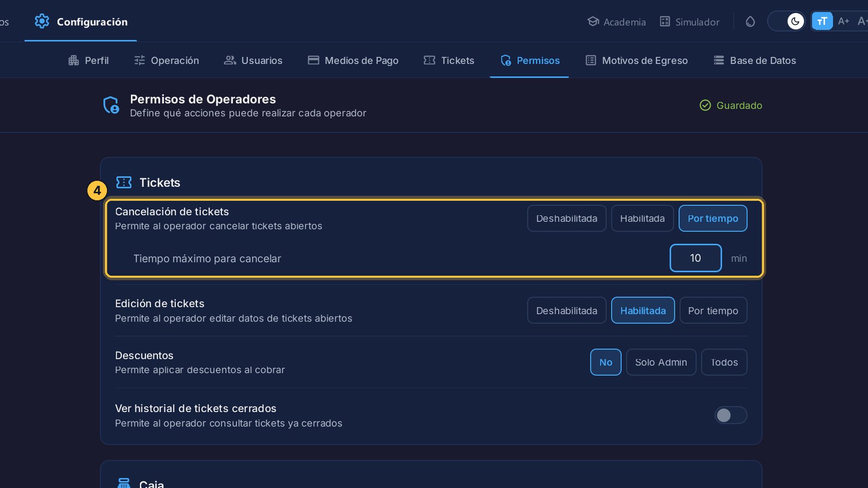This screenshot has width=868, height=488.
Task: Set ticket cancellation to Deshabilitada
Action: pyautogui.click(x=566, y=219)
